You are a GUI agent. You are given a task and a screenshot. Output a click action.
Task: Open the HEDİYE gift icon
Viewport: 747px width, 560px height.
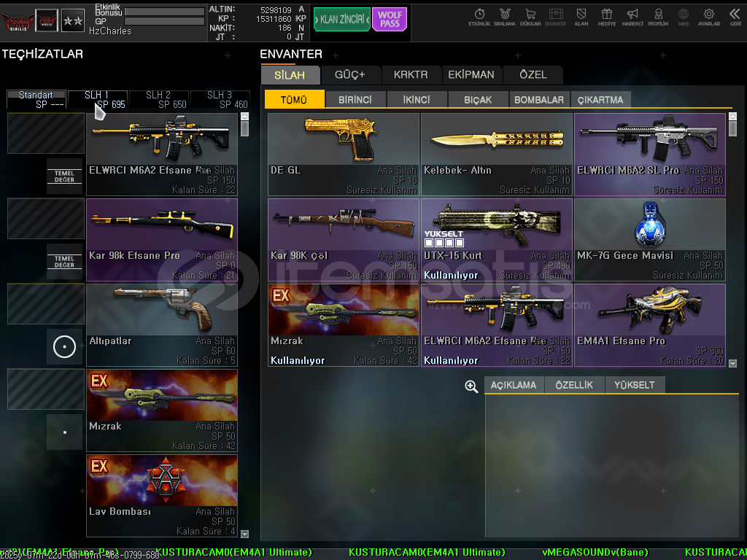pyautogui.click(x=606, y=17)
